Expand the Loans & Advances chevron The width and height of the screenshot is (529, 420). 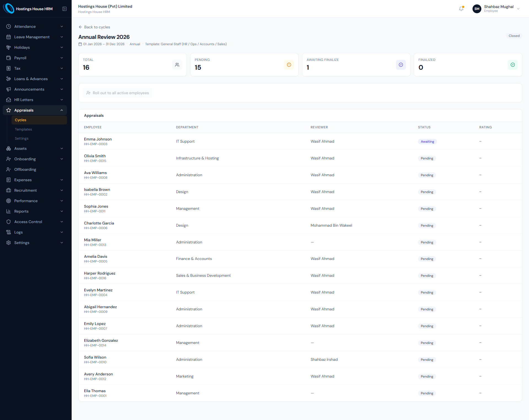coord(62,79)
